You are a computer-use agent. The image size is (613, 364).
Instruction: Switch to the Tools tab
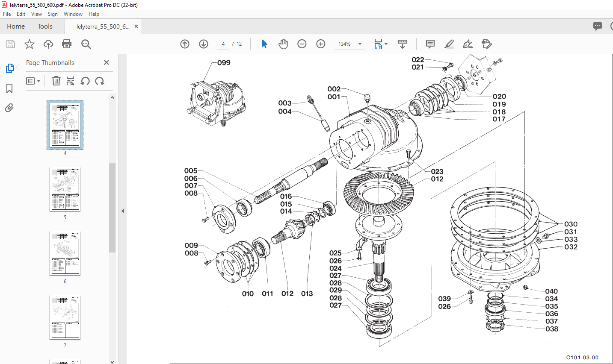pos(45,26)
